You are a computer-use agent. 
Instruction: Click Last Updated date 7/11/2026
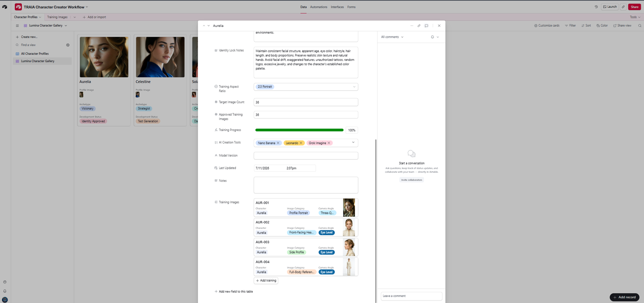[262, 168]
